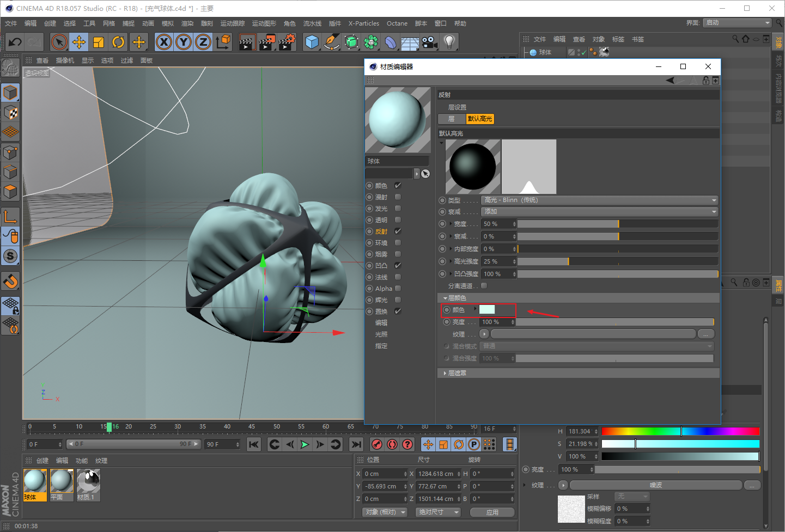
Task: Open the 衰减 添加 dropdown
Action: [x=600, y=211]
